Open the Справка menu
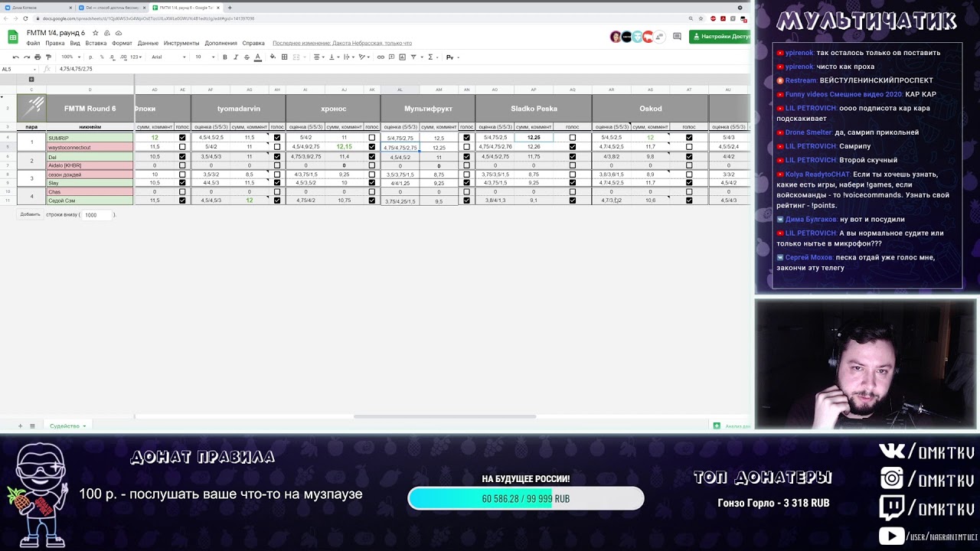 pyautogui.click(x=253, y=44)
